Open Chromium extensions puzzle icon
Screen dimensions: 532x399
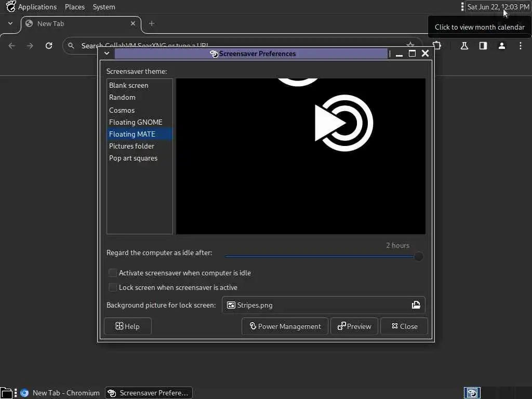click(437, 46)
